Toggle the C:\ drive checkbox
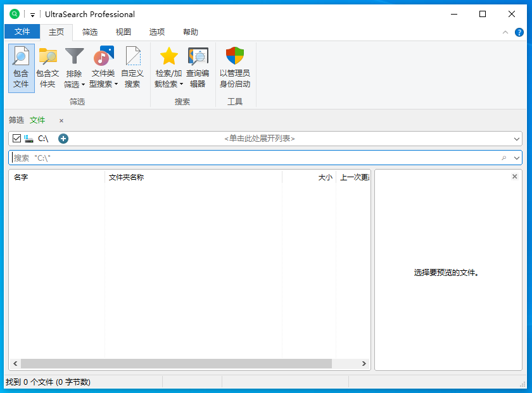Viewport: 532px width, 393px height. [x=16, y=139]
